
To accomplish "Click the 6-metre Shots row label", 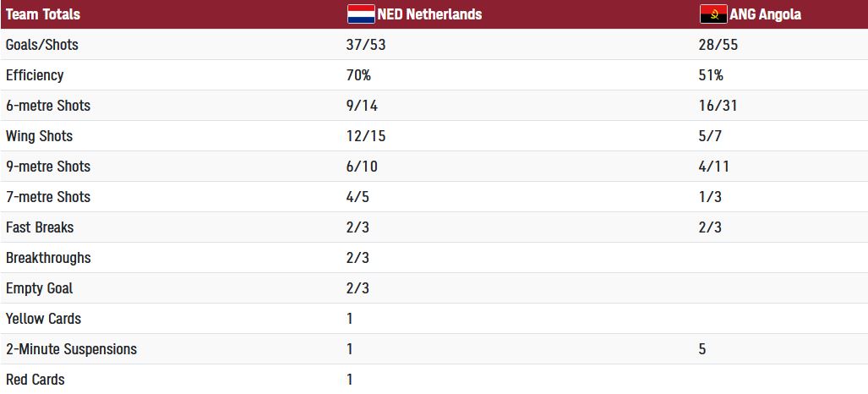I will coord(48,106).
